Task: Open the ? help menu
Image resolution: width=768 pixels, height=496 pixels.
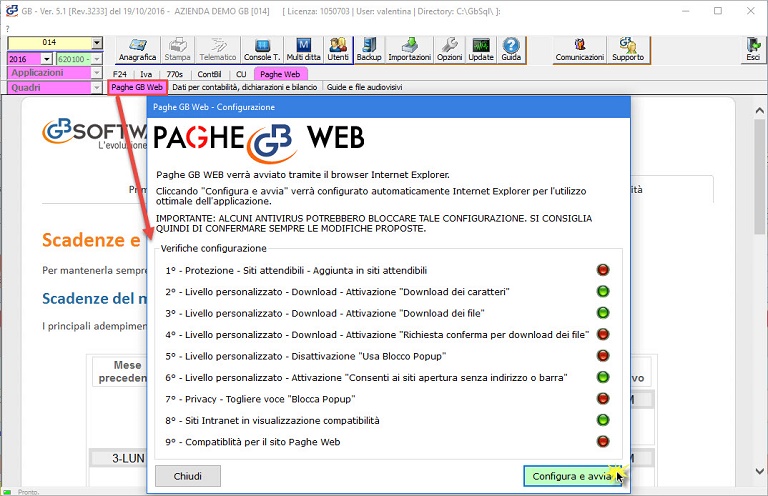Action: (7, 29)
